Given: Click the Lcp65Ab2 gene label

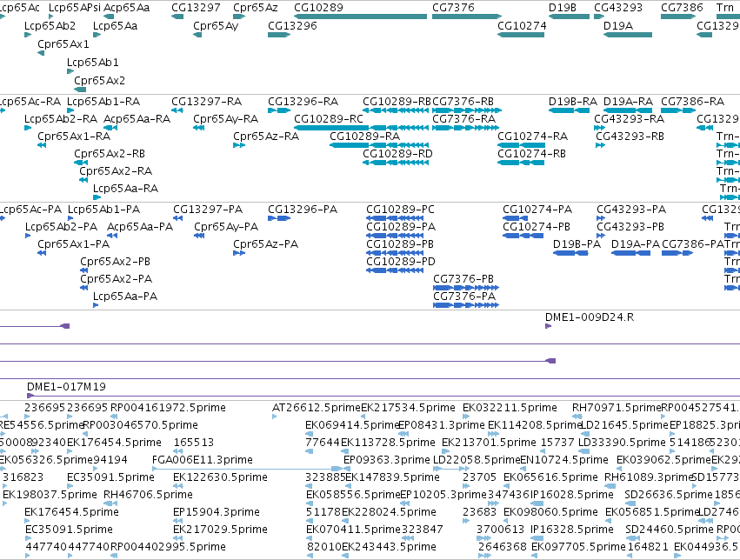Looking at the screenshot, I should pos(50,25).
